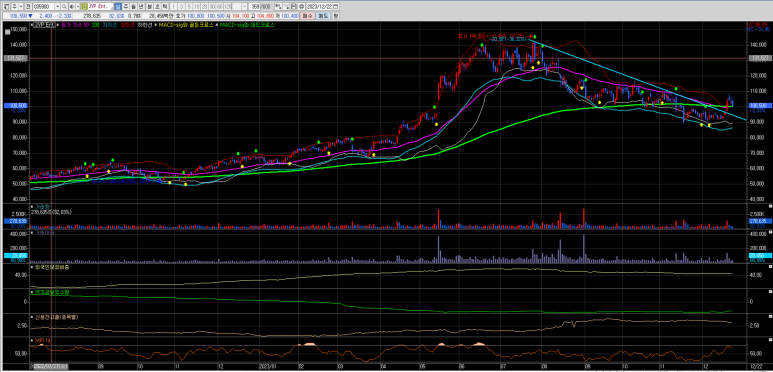Click the 매수 (buy) button
Viewport: 773px width, 372px height.
307,16
